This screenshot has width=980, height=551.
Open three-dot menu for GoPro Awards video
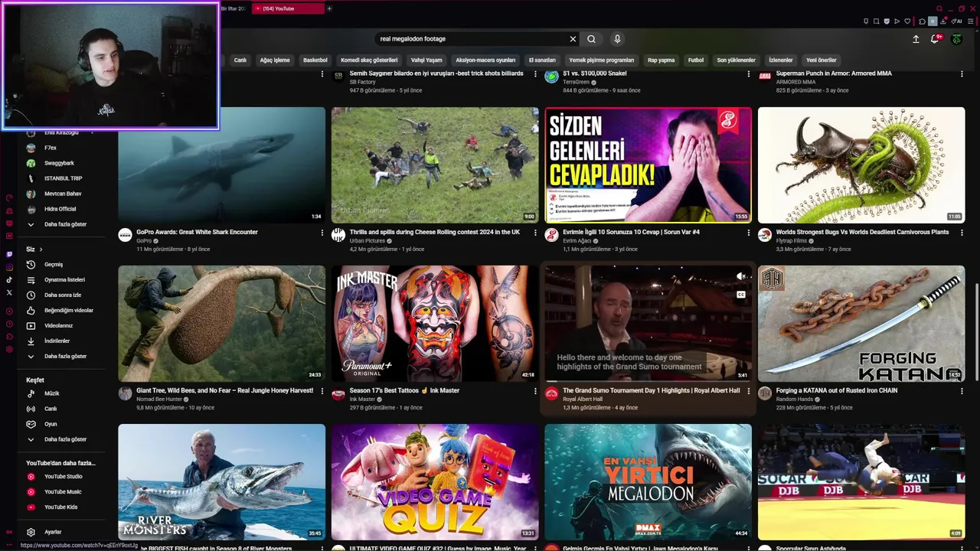point(322,233)
